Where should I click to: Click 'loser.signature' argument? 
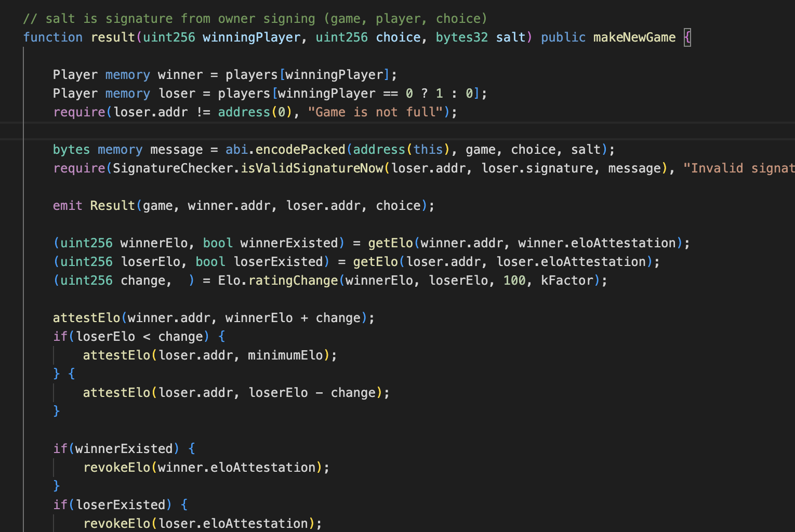(537, 168)
